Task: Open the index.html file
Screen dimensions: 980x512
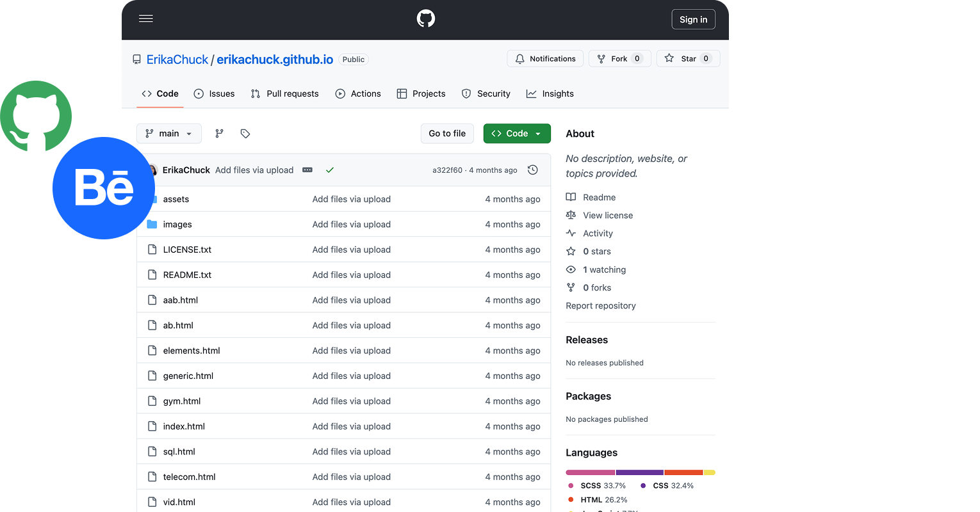Action: [184, 426]
